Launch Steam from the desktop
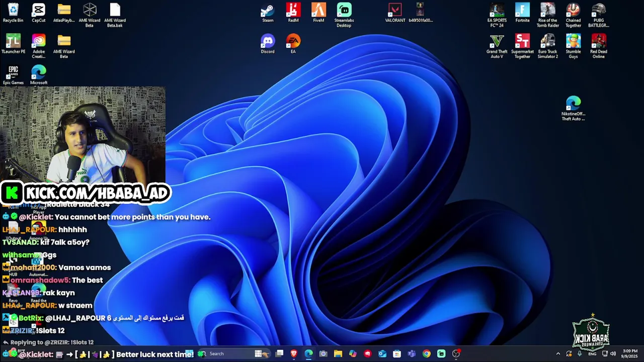The height and width of the screenshot is (362, 644). 268,13
